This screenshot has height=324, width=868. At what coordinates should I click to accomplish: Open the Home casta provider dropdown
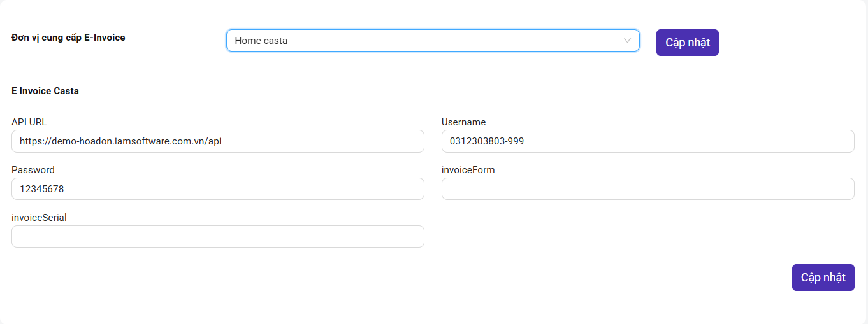433,41
